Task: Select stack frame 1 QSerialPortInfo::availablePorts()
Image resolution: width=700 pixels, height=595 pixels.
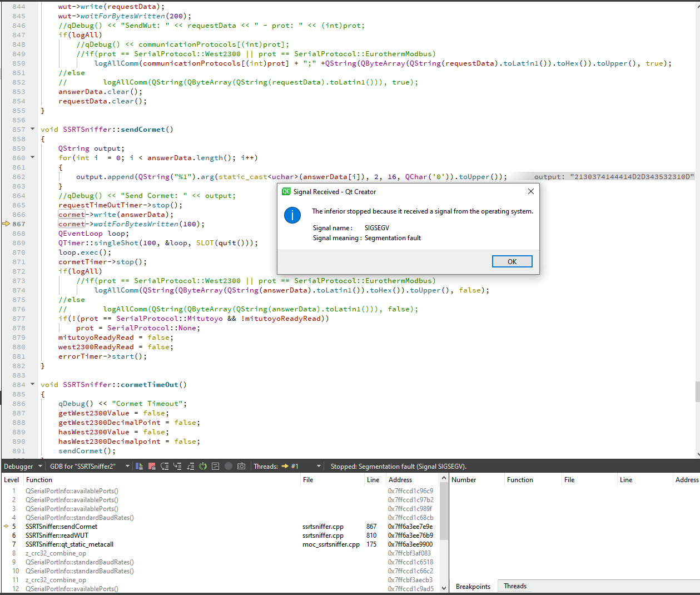Action: 220,490
